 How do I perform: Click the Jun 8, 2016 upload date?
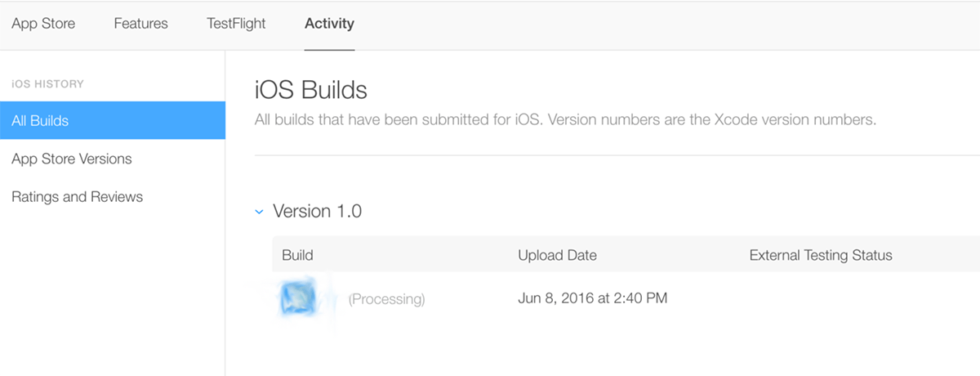592,298
